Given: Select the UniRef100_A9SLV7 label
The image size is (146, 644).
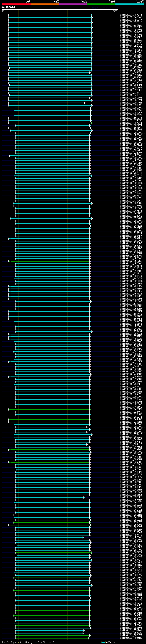Looking at the screenshot, I should tap(131, 20).
